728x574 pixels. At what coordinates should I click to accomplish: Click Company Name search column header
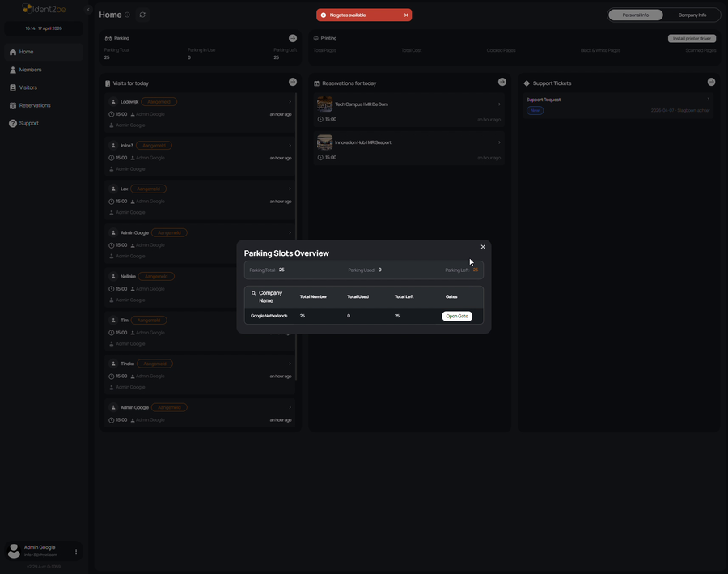(270, 296)
